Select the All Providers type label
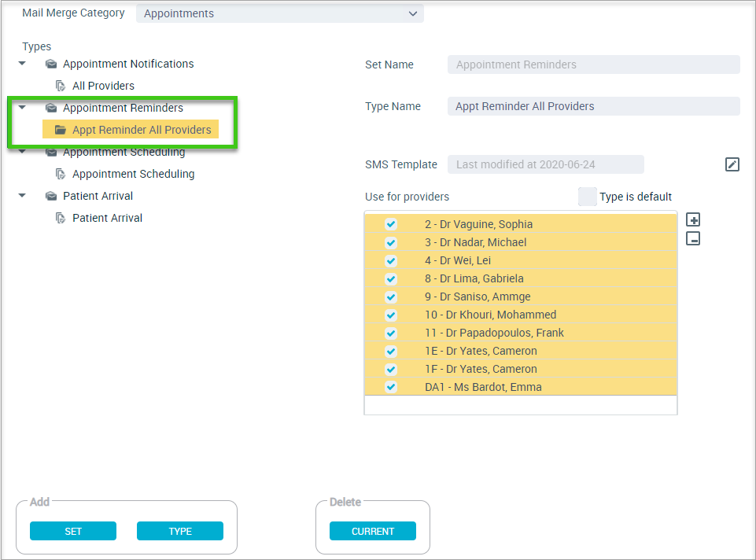 point(103,86)
